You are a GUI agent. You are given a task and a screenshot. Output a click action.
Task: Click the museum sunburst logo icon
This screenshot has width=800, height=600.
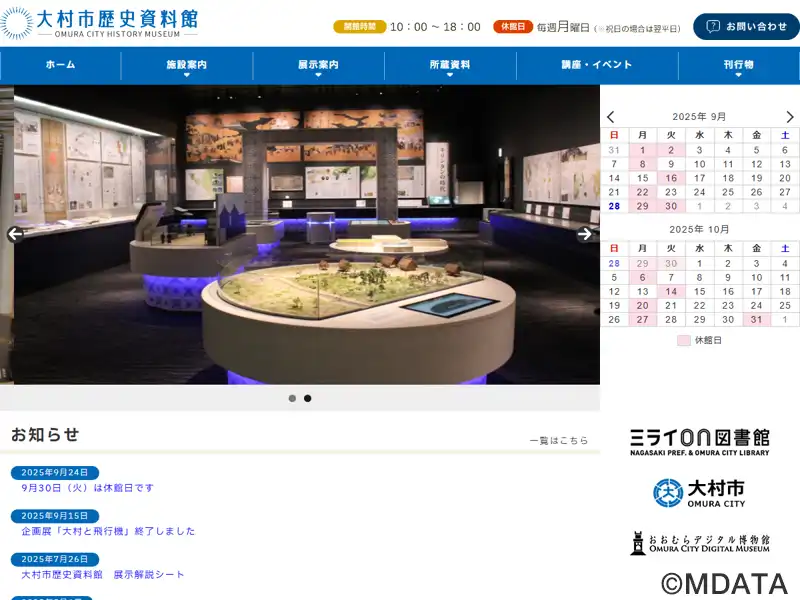(16, 23)
